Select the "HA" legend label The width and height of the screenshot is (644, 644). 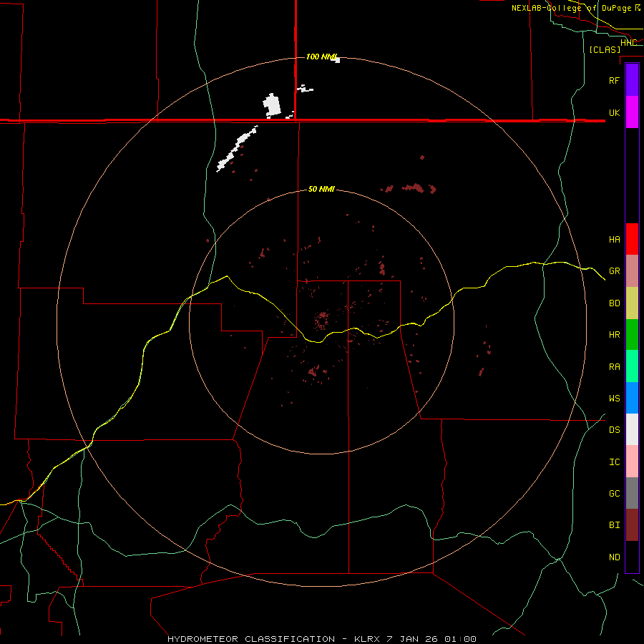tap(614, 239)
